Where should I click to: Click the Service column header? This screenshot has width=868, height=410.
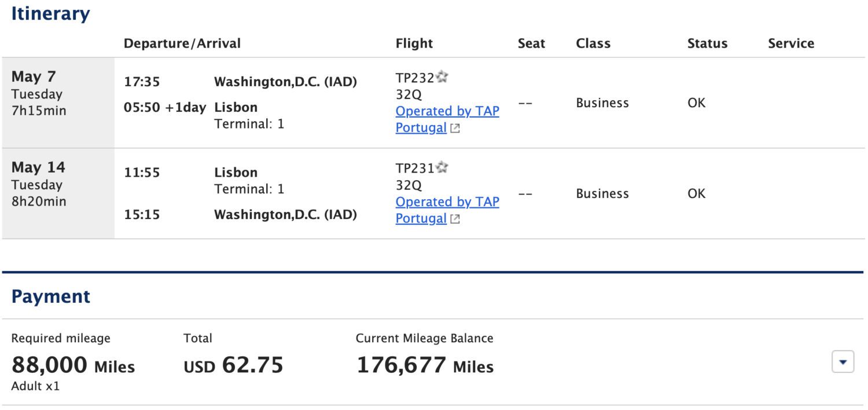pos(791,43)
